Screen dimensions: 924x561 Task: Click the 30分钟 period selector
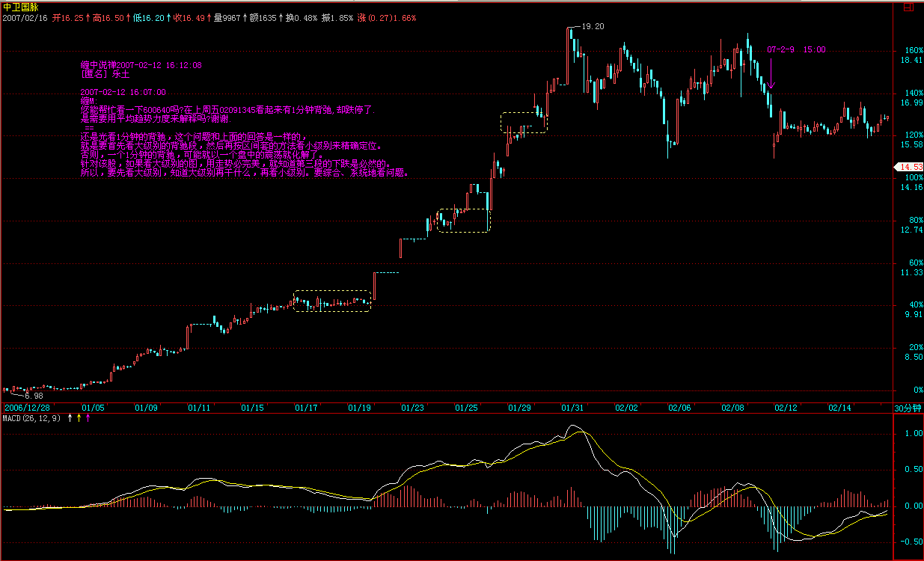908,408
